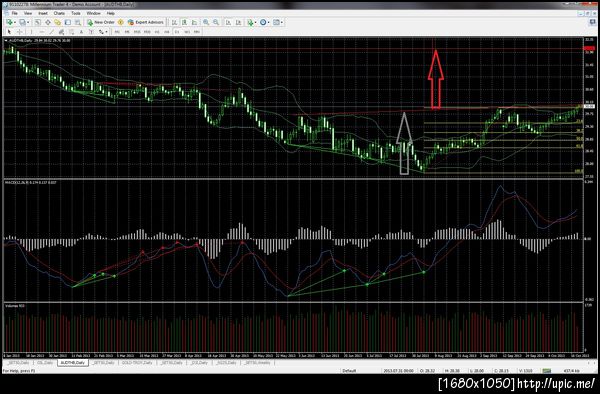Launch MetaEditor from the yellow icon
The image size is (600, 394).
pos(121,22)
